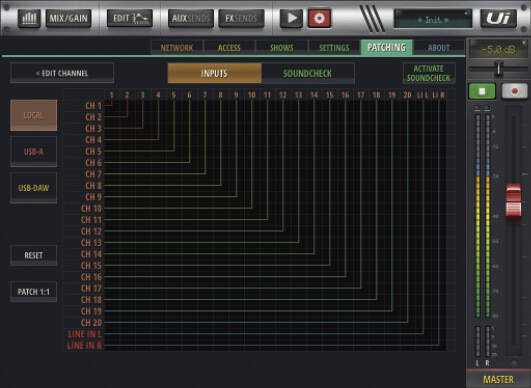Click the pan slider below dB readout
The image size is (531, 388).
498,69
